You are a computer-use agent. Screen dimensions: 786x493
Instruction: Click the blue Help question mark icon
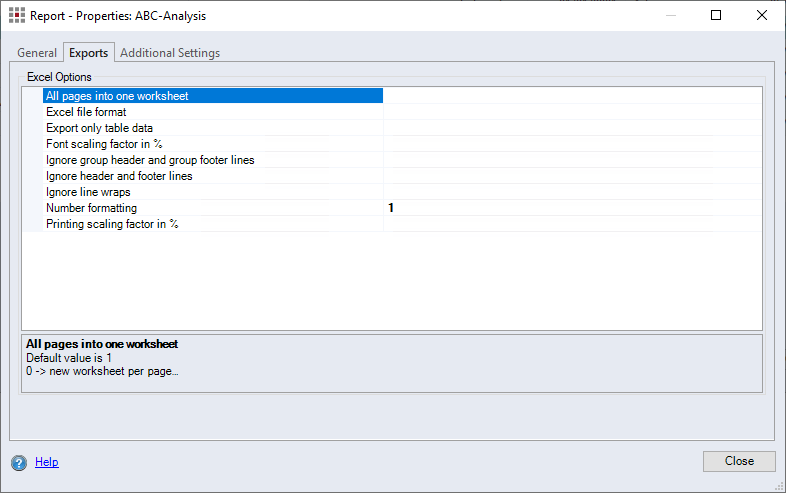tap(18, 462)
